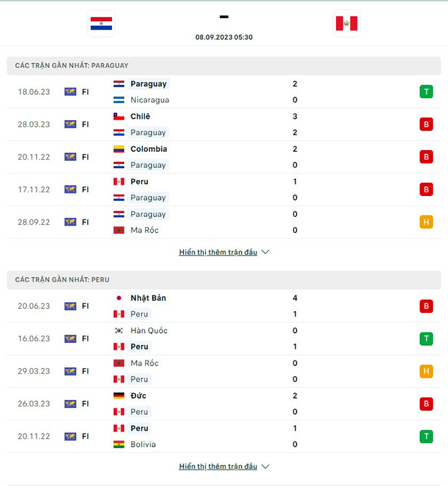Click the green T result badge for Paraguay vs Nicaragua

pyautogui.click(x=426, y=92)
